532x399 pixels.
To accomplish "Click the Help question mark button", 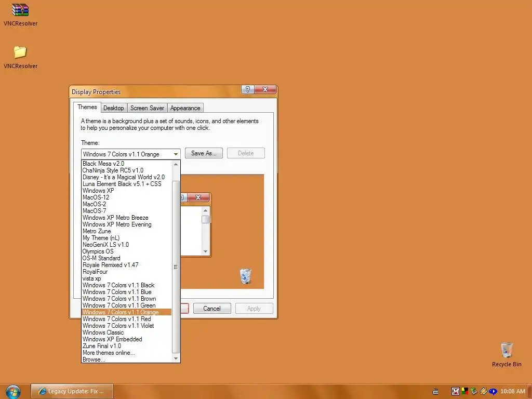I will [248, 89].
